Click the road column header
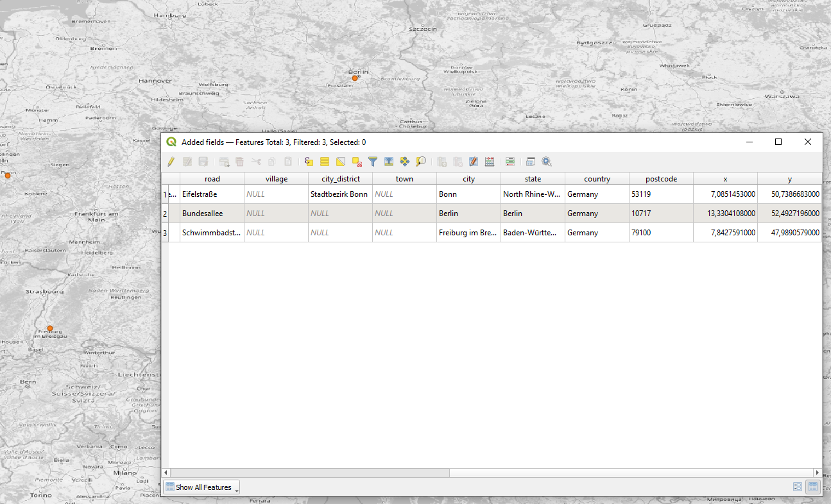 (212, 179)
